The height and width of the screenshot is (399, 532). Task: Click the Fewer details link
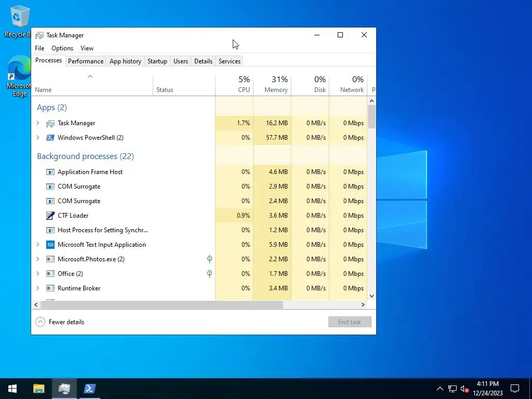66,322
